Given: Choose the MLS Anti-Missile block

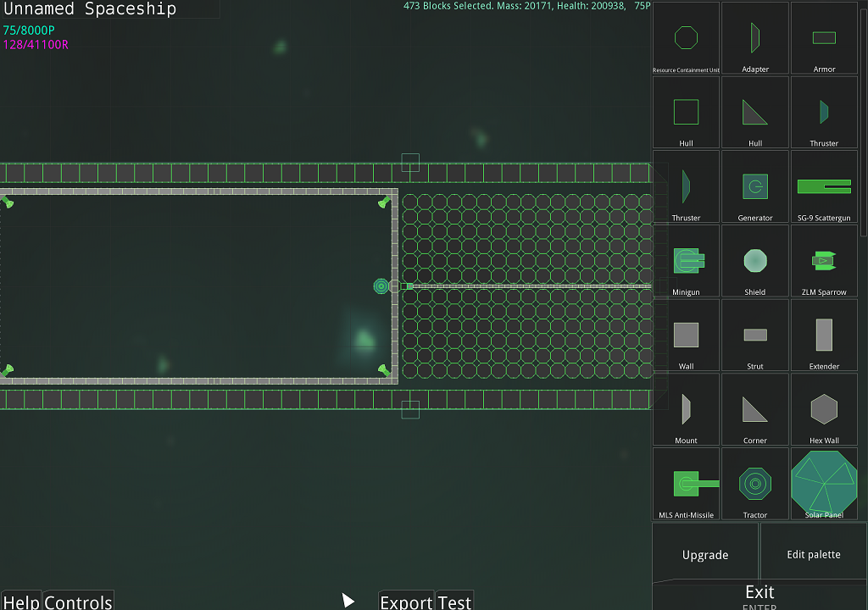Looking at the screenshot, I should point(686,484).
